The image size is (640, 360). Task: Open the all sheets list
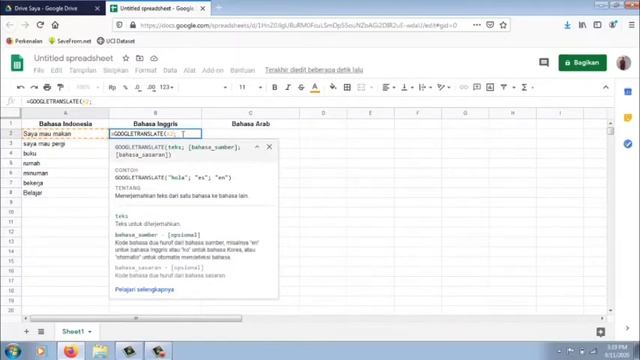(41, 331)
